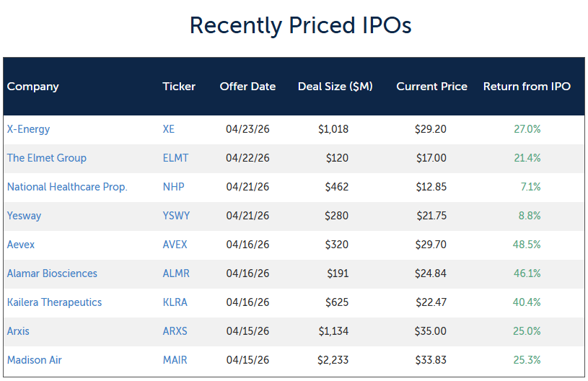Click the Return from IPO column header
Image resolution: width=588 pixels, height=381 pixels.
[x=527, y=87]
